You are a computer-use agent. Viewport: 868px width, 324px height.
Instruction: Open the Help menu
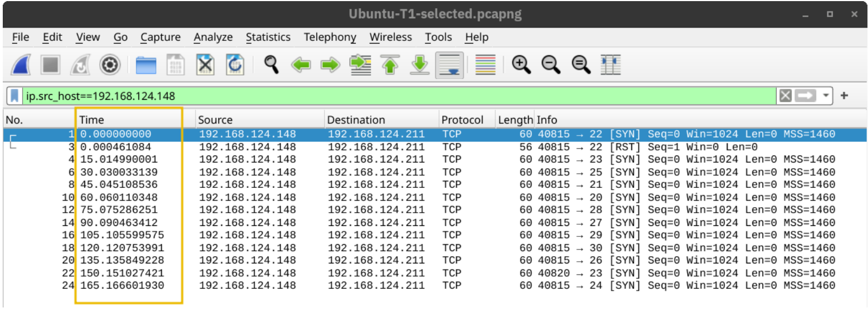pyautogui.click(x=476, y=37)
